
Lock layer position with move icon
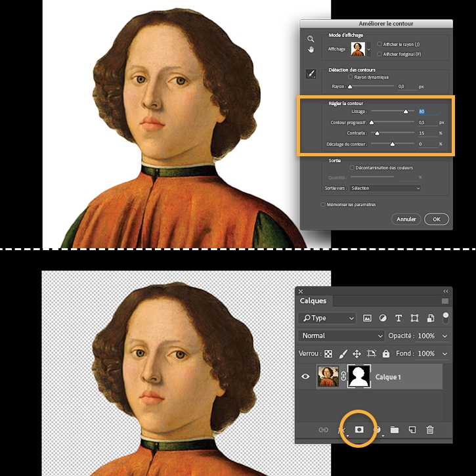point(357,354)
